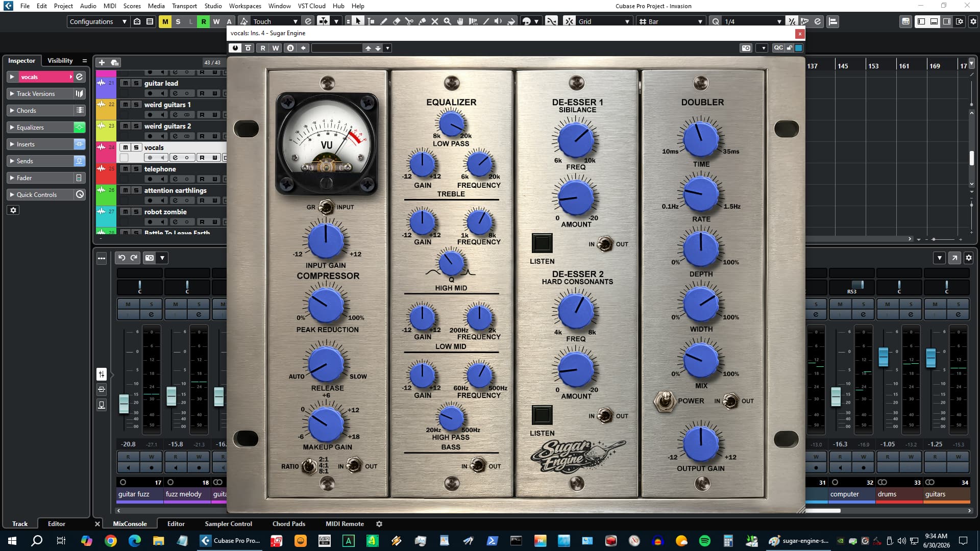Toggle global Solo S button in toolbar
Image resolution: width=980 pixels, height=551 pixels.
tap(178, 21)
